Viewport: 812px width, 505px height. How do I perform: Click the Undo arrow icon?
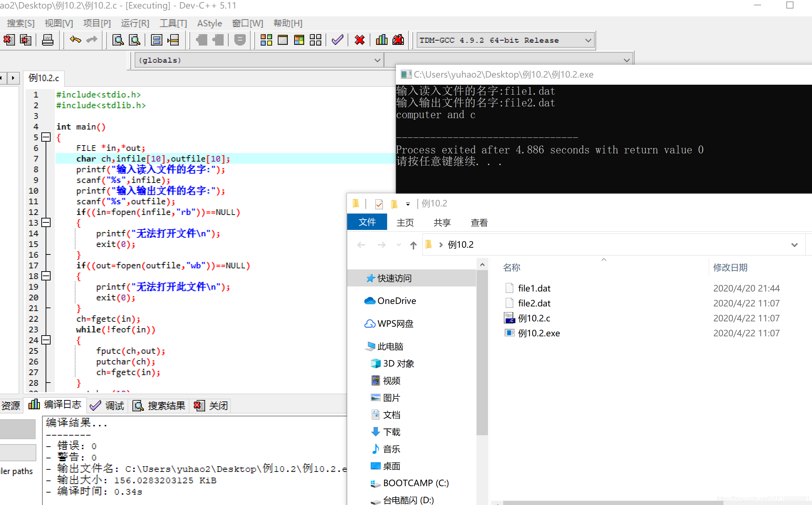[75, 40]
